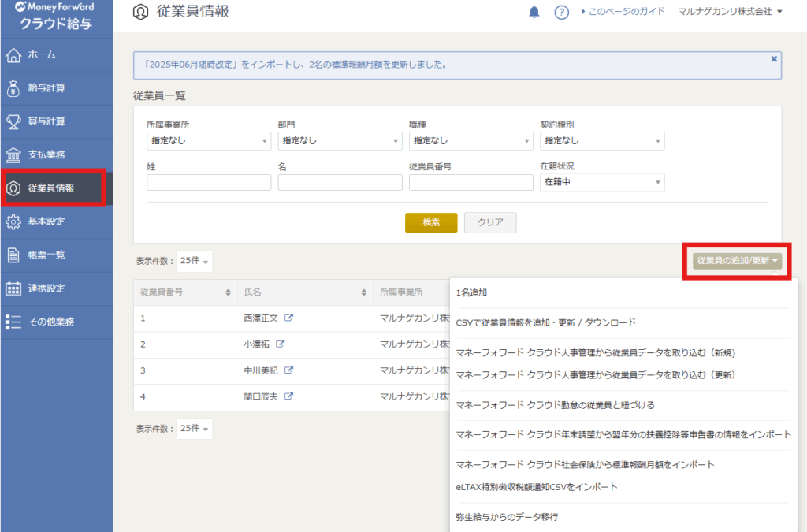Screen dimensions: 807x532
Task: Open external link icon beside 関口辰夫
Action: 288,396
